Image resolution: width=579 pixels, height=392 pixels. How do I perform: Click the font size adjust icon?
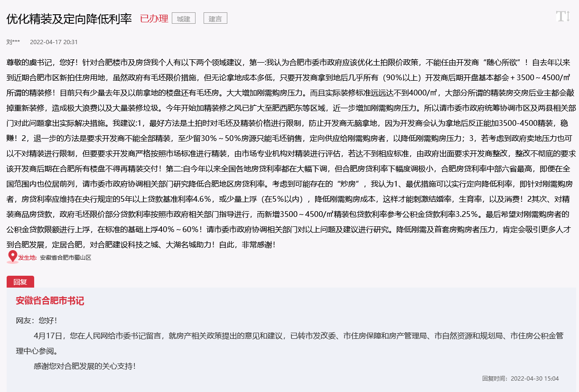click(562, 17)
